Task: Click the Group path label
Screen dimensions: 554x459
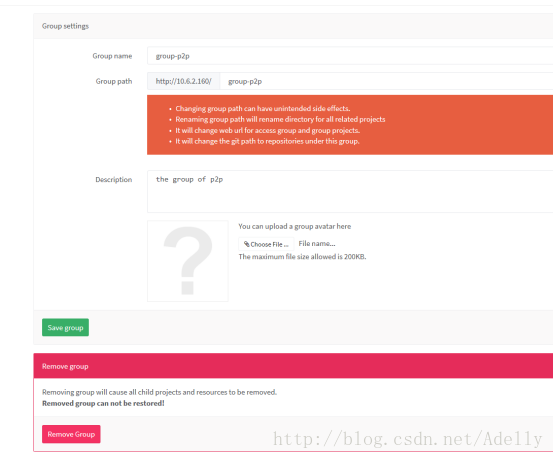Action: click(x=114, y=81)
